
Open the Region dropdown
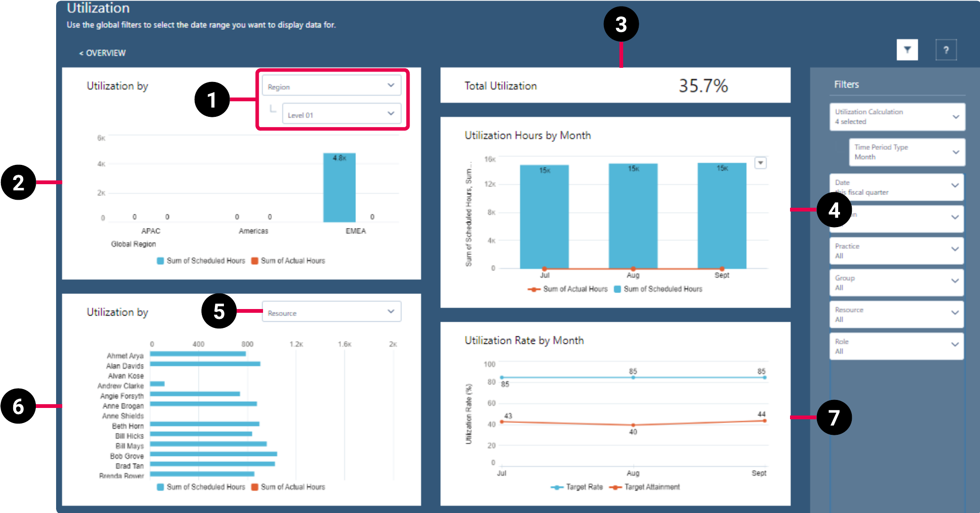(x=331, y=85)
